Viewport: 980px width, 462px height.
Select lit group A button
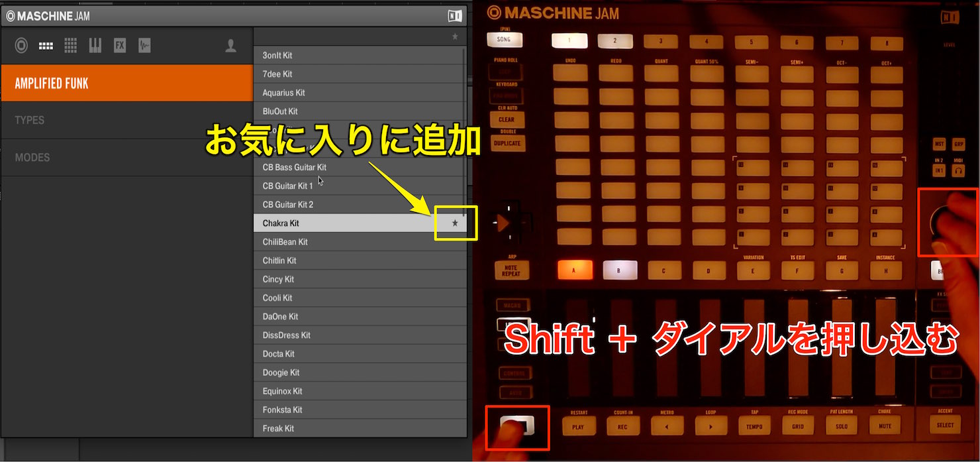(x=575, y=270)
